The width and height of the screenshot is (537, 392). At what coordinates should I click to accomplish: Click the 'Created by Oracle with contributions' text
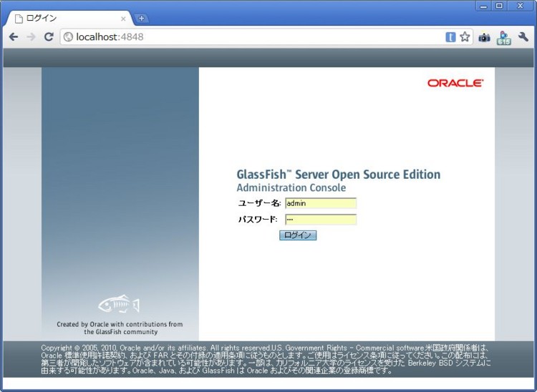tap(120, 328)
